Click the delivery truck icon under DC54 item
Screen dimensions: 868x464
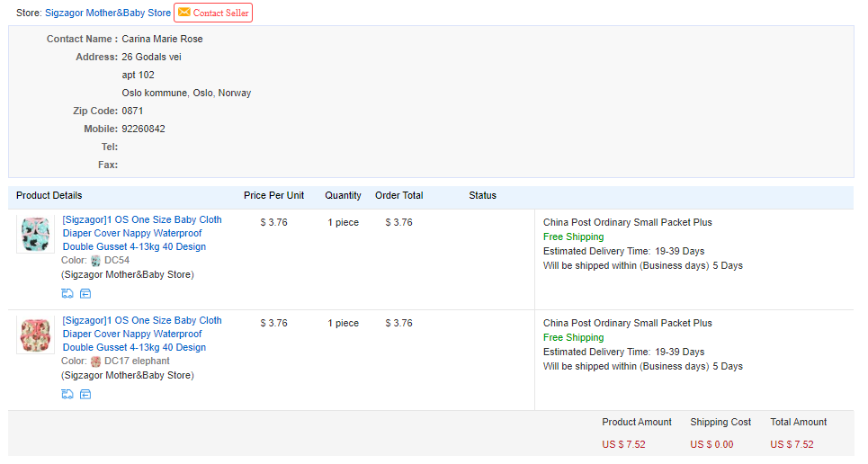click(x=67, y=293)
